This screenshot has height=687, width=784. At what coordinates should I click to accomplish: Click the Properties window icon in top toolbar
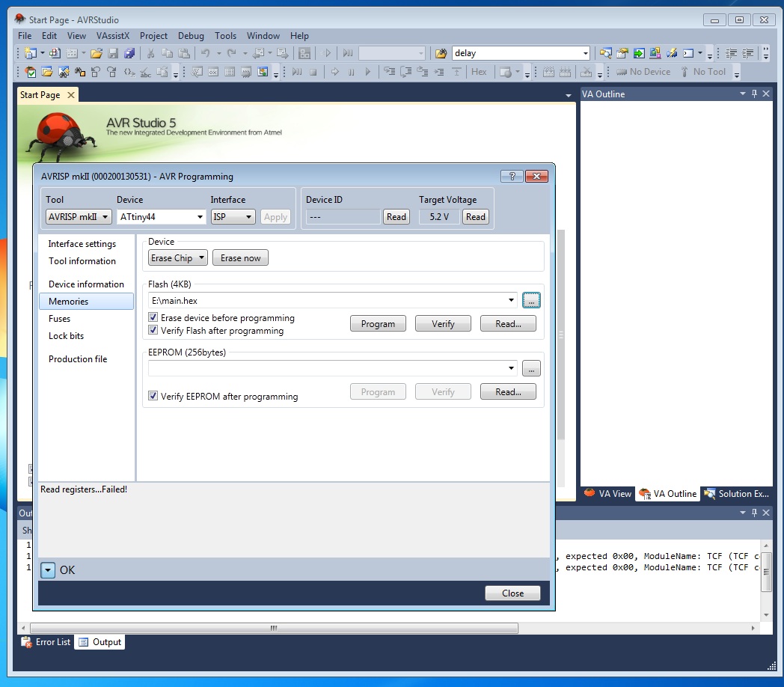point(622,53)
